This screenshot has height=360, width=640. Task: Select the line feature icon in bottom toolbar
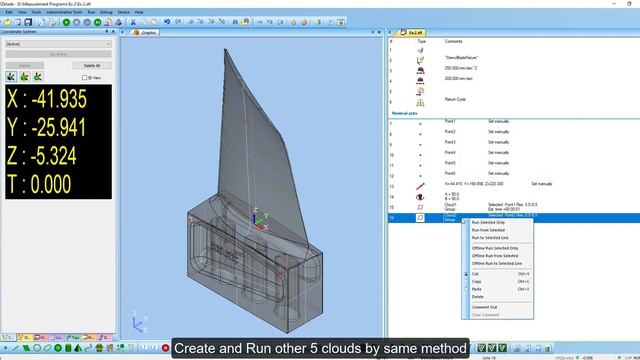(x=16, y=348)
